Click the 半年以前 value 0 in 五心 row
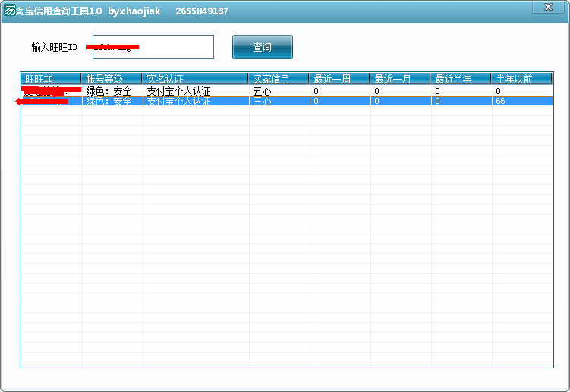The image size is (570, 392). (x=498, y=91)
